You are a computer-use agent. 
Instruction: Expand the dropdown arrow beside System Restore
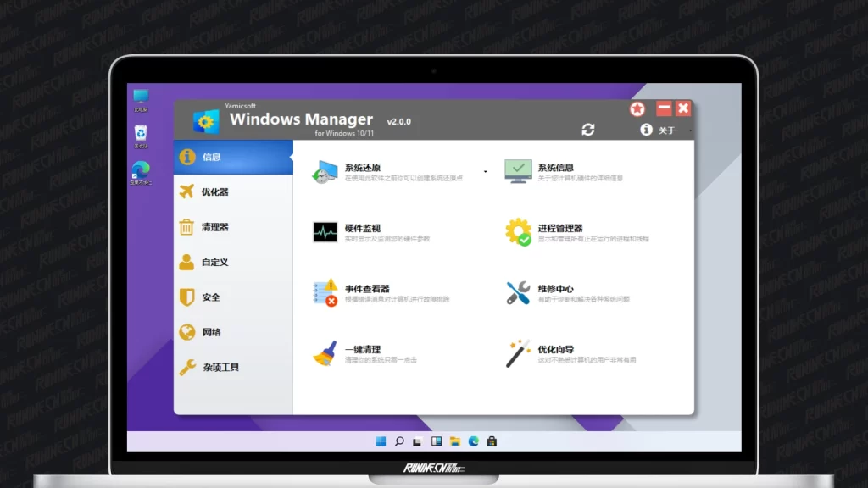coord(486,172)
